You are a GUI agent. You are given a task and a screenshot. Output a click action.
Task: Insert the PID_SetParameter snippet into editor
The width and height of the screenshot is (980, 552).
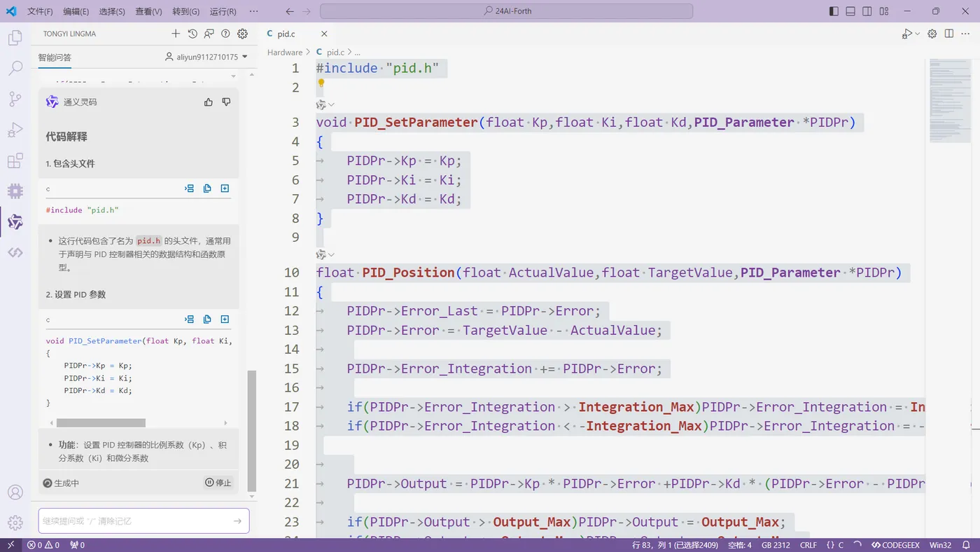(x=189, y=319)
